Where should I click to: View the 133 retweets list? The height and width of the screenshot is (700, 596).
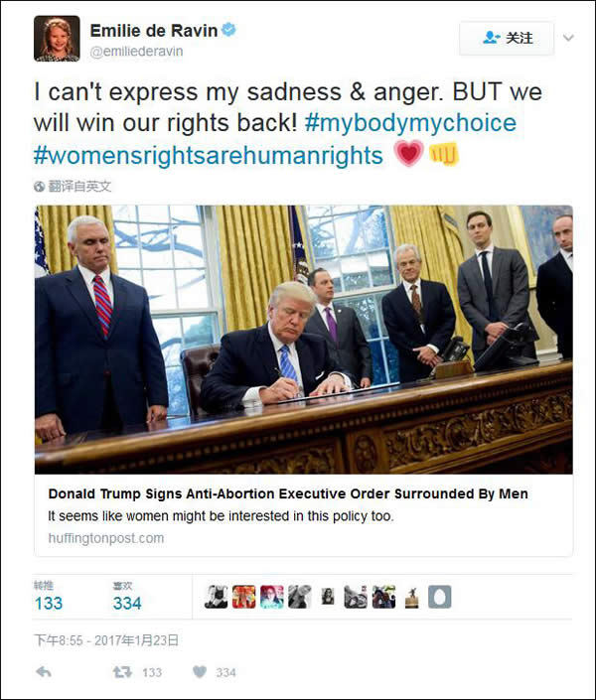pos(49,597)
